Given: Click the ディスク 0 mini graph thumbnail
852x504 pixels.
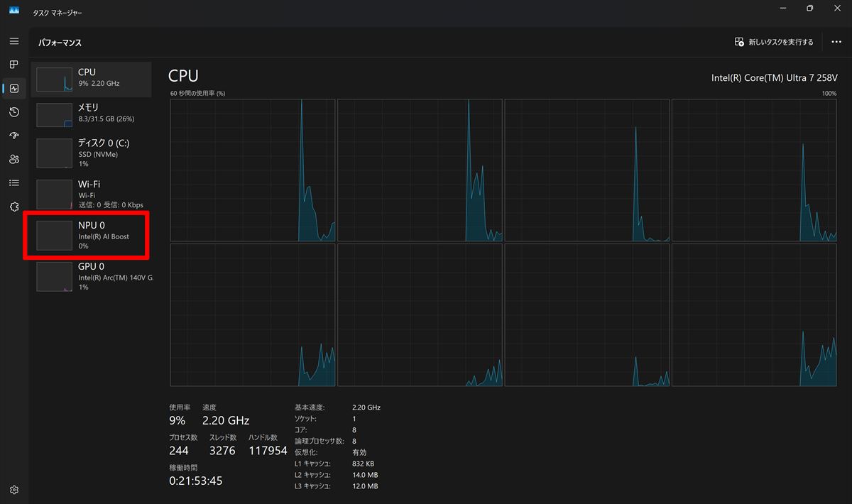Looking at the screenshot, I should click(x=55, y=153).
